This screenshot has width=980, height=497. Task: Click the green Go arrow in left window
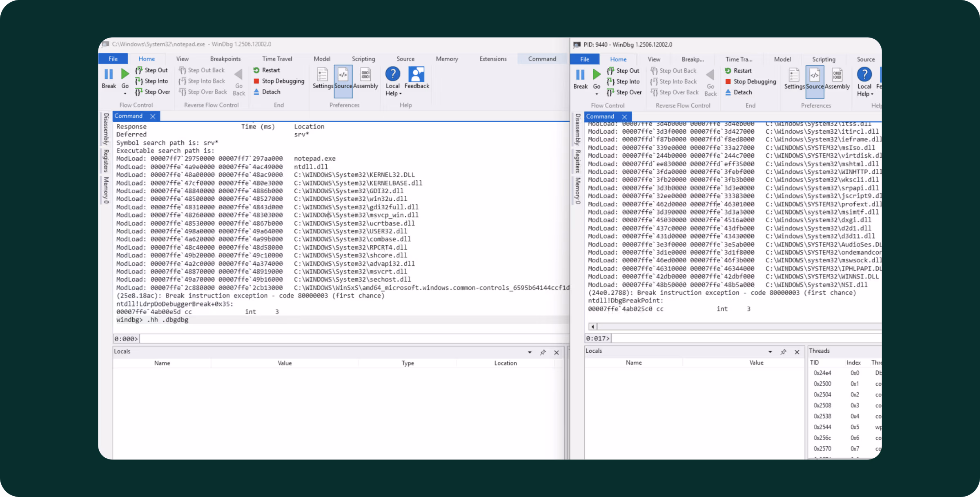pos(125,74)
